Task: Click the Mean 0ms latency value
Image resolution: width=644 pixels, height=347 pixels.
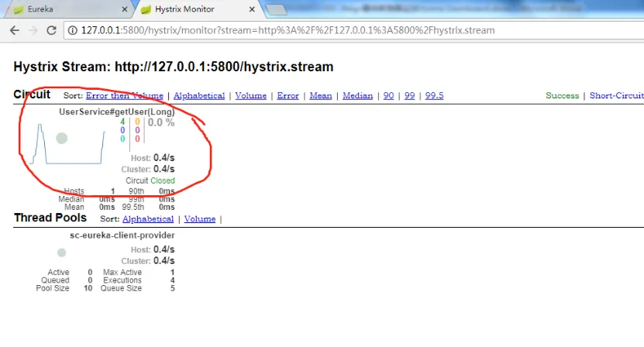Action: (x=107, y=208)
